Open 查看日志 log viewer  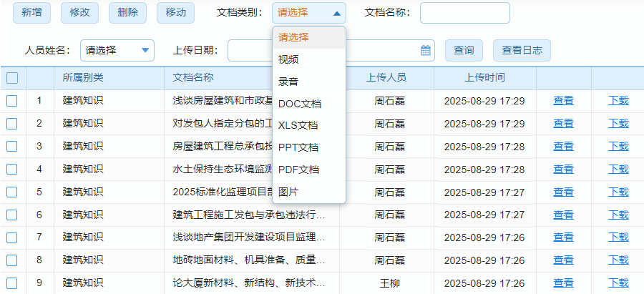(522, 50)
